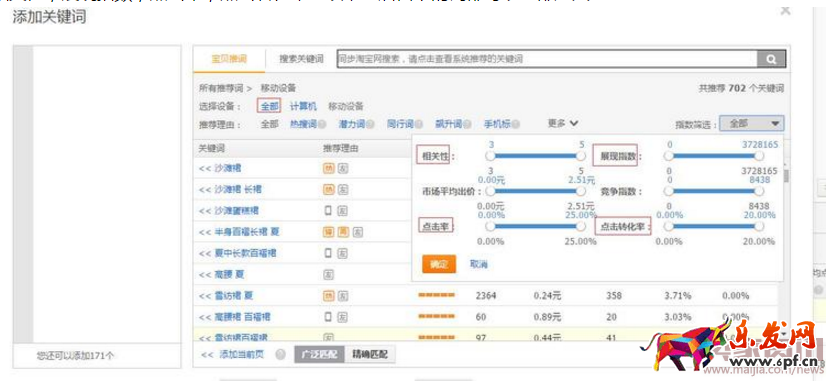Add keyword 沙滩蛋糕裙
Image resolution: width=828 pixels, height=382 pixels.
229,211
